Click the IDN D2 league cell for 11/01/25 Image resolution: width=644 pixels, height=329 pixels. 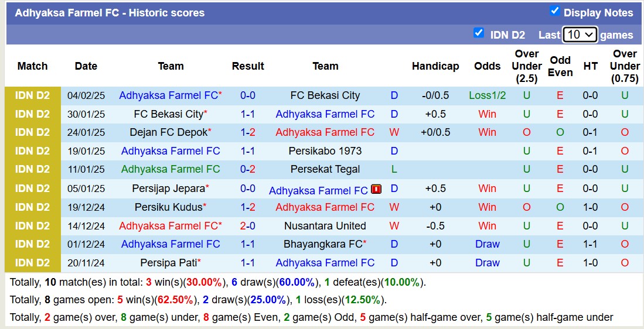[x=32, y=169]
